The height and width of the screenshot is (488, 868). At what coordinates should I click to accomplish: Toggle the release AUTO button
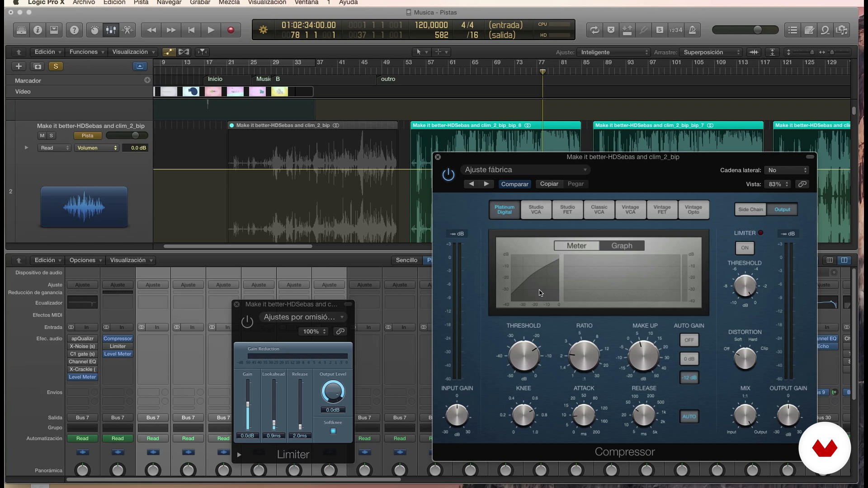coord(689,417)
